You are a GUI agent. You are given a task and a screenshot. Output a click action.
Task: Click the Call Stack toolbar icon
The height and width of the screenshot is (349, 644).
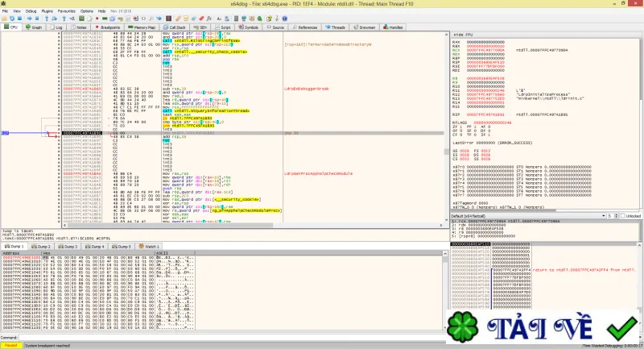pos(112,19)
